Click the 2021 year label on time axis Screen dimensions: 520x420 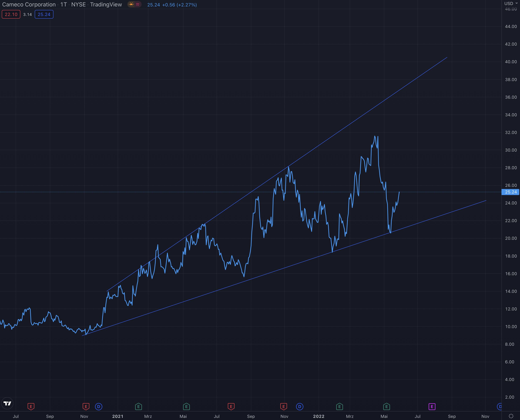(x=118, y=416)
